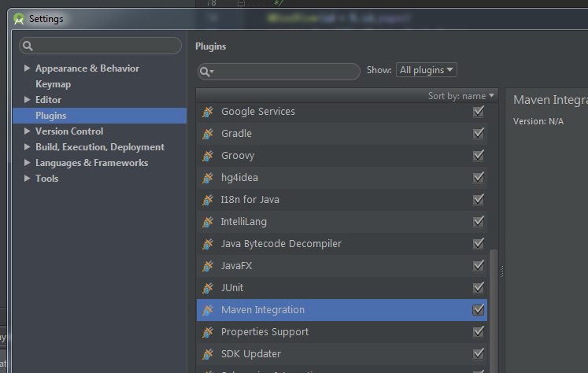
Task: Click the Properties Support plugin icon
Action: point(208,333)
